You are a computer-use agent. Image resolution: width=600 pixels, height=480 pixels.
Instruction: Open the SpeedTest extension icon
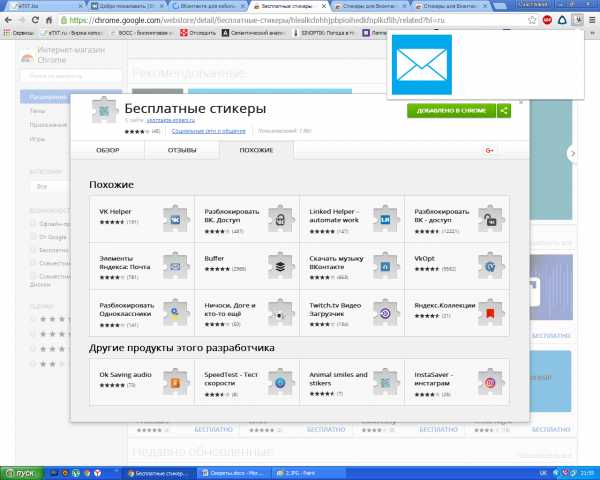tap(281, 382)
